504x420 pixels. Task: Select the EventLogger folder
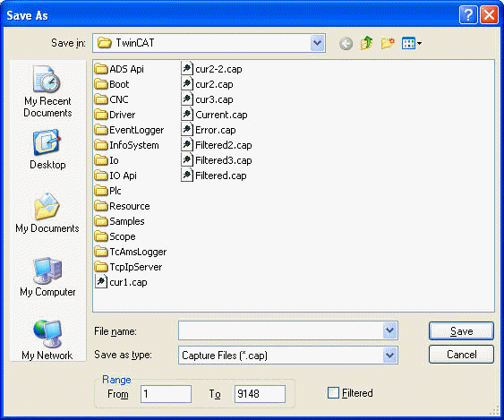pos(130,130)
